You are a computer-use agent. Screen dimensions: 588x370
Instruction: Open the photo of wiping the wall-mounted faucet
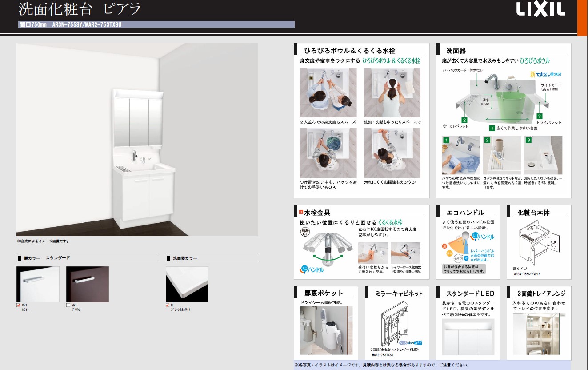(x=373, y=253)
